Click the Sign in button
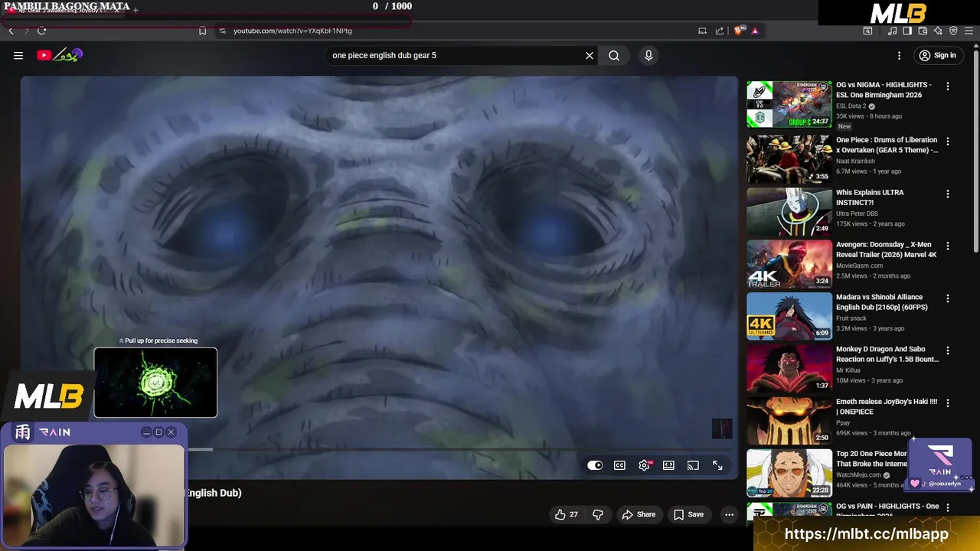The width and height of the screenshot is (980, 551). 937,55
